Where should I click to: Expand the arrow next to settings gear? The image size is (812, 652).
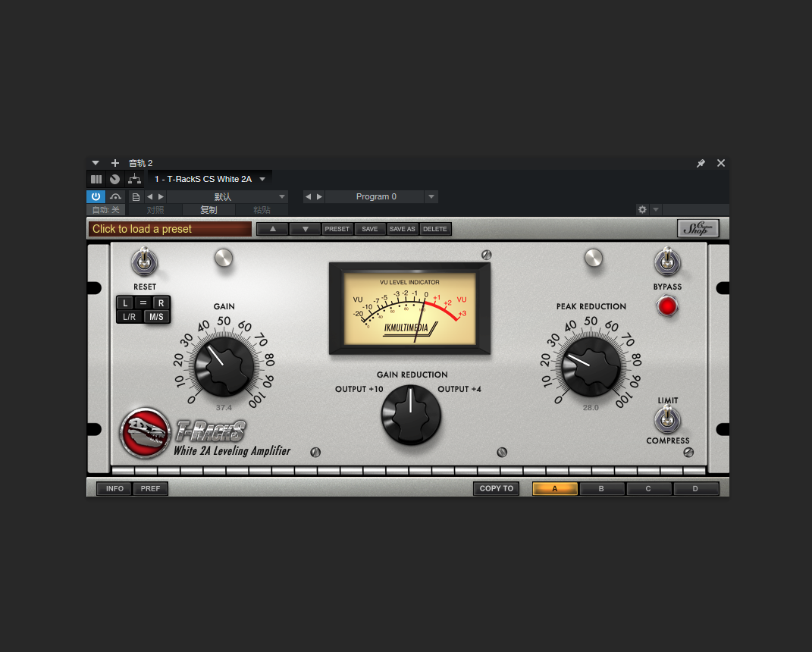(656, 210)
